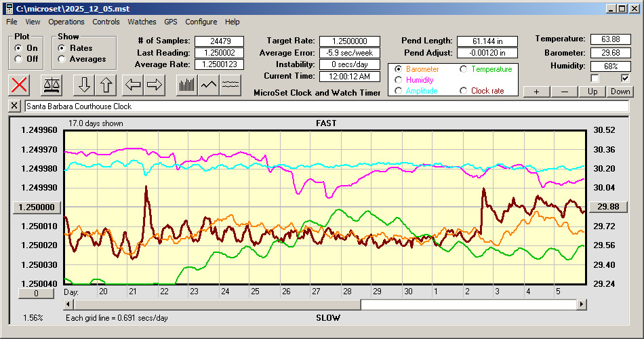Tick the unchecked box under Humidity

click(x=595, y=78)
